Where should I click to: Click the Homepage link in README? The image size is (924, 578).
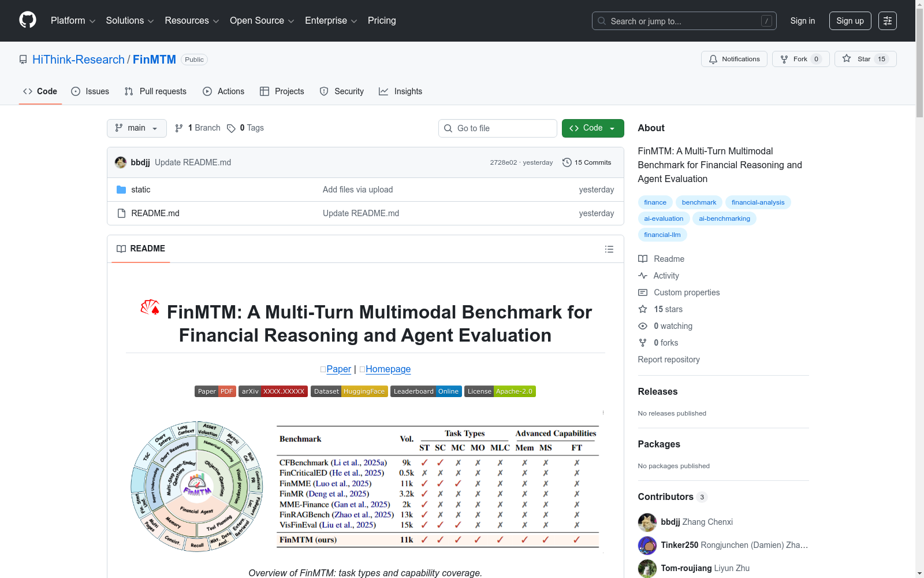tap(388, 369)
